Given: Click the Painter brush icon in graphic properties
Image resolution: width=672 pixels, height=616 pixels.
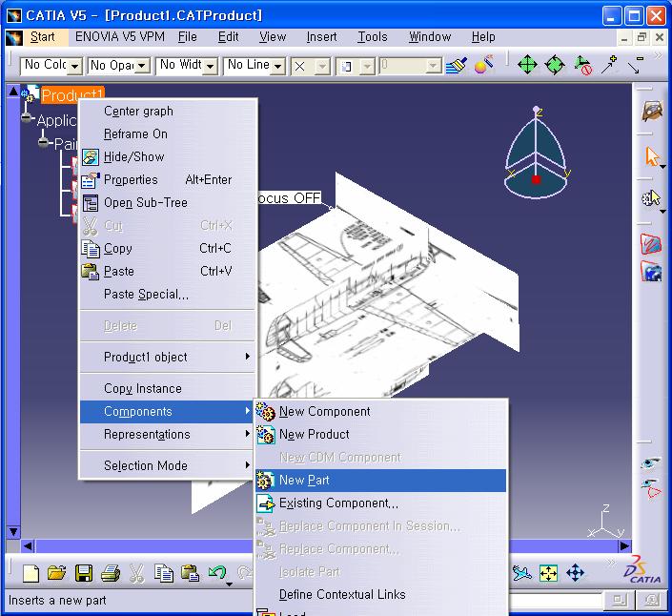Looking at the screenshot, I should pyautogui.click(x=457, y=65).
